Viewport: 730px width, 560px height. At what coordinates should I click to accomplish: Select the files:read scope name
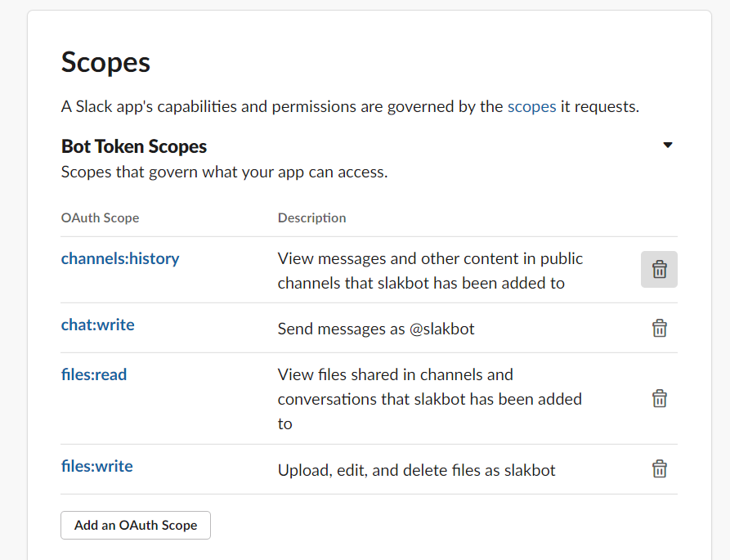pyautogui.click(x=94, y=375)
